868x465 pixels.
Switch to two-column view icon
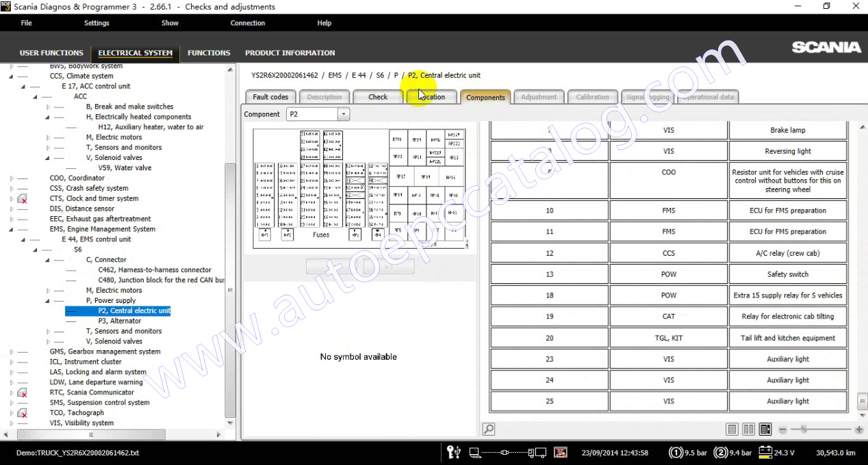coord(749,429)
